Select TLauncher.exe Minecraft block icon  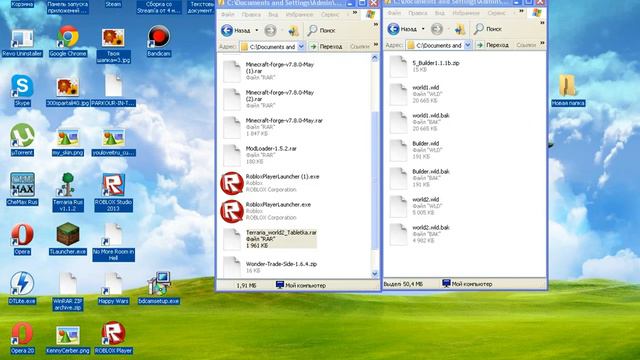tap(68, 239)
